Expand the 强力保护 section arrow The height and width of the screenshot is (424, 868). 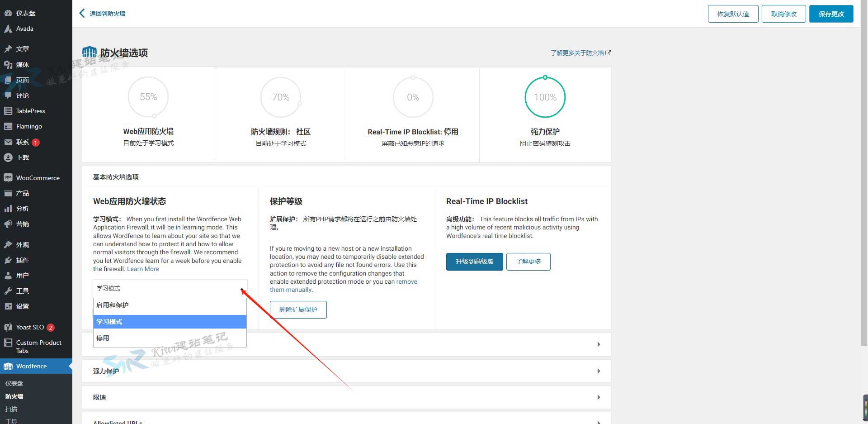point(599,371)
